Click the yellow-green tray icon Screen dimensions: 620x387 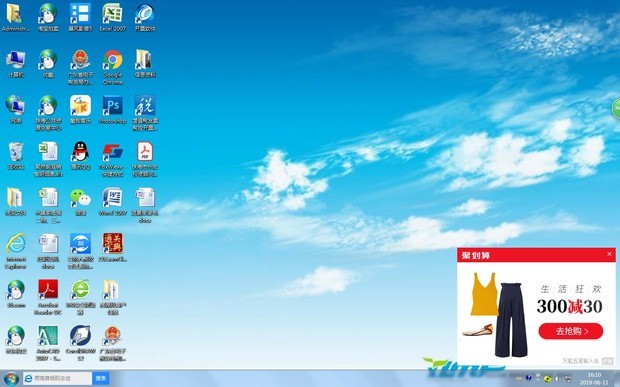[x=548, y=379]
